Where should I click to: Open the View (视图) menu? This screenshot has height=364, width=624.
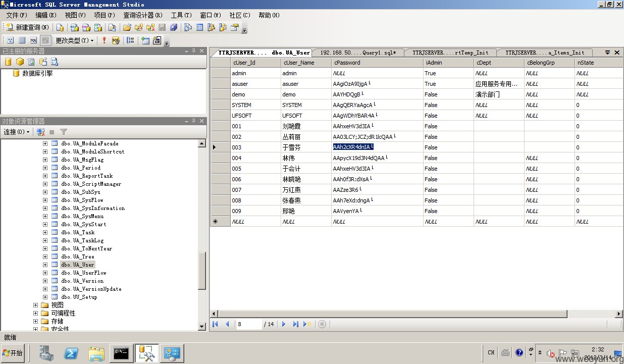(75, 15)
